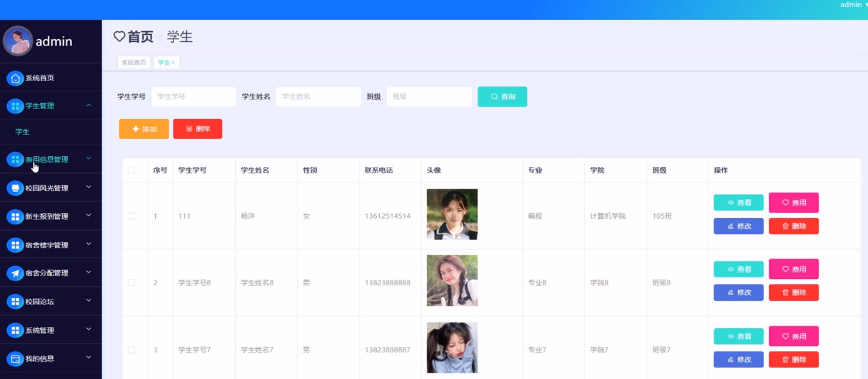Collapse 学生管理 using its chevron
Screen dimensions: 868x379
89,105
